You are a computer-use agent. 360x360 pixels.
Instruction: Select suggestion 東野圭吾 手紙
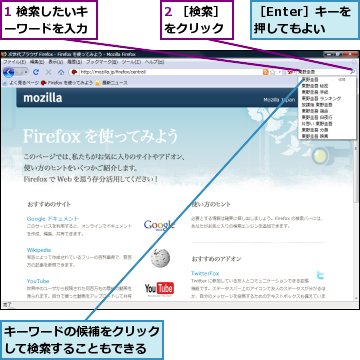click(327, 92)
